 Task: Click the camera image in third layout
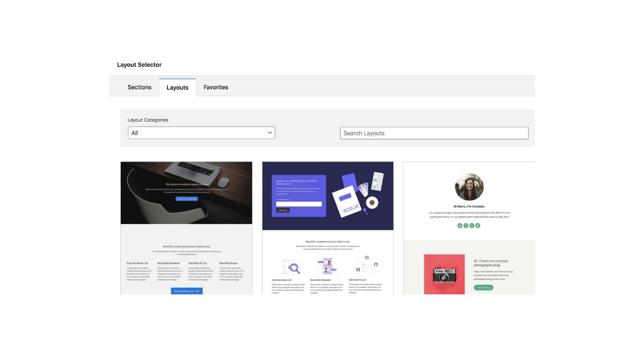pos(444,274)
